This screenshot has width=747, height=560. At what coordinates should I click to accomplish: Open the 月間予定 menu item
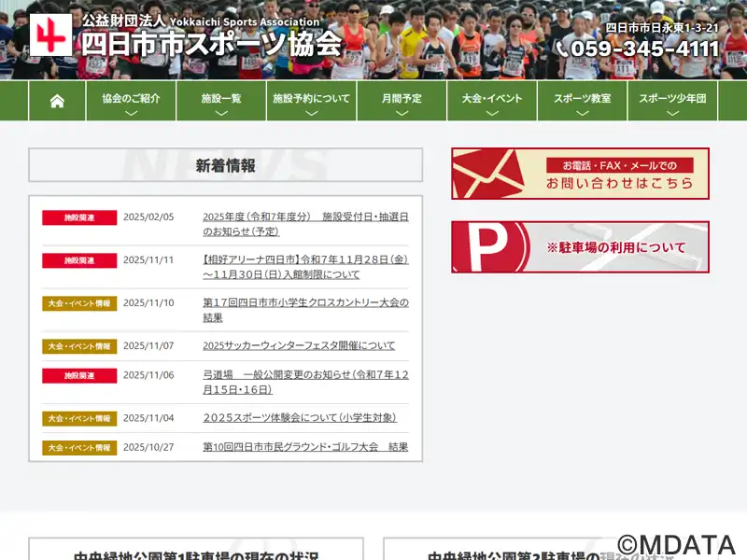pos(402,99)
